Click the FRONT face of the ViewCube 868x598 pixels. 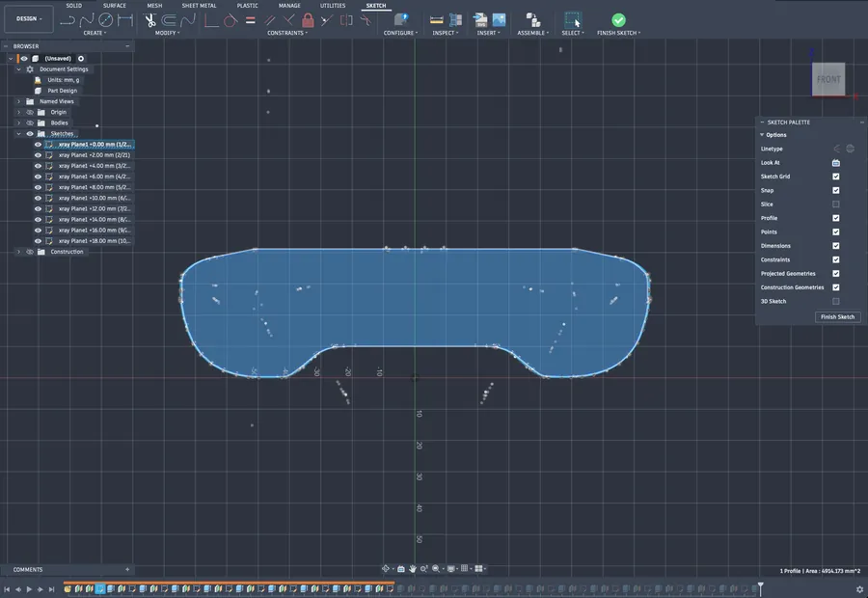pyautogui.click(x=828, y=79)
